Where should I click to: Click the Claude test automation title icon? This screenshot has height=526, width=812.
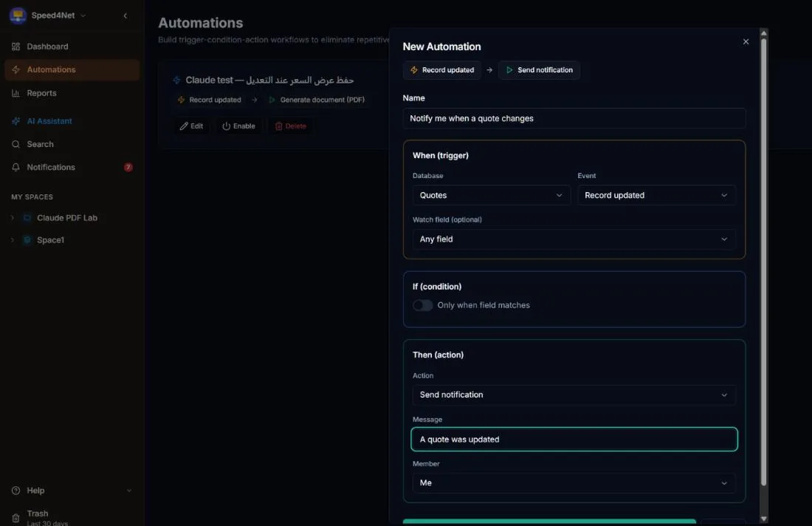(x=177, y=81)
